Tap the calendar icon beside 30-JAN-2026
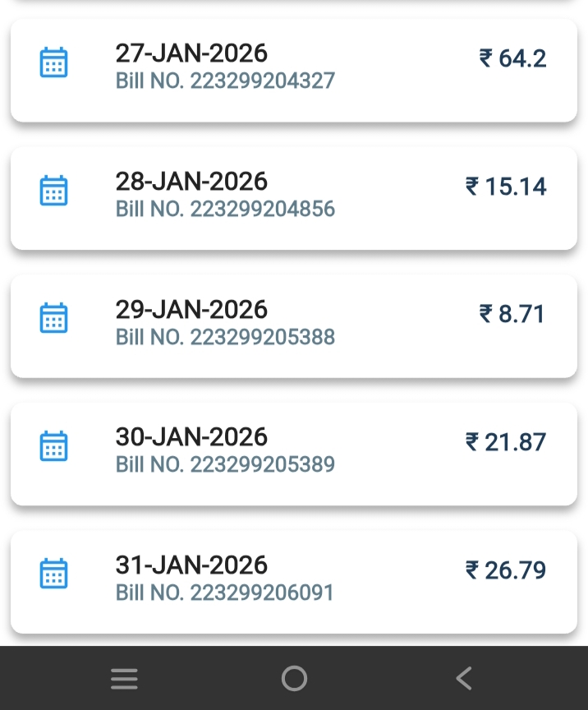 (54, 446)
